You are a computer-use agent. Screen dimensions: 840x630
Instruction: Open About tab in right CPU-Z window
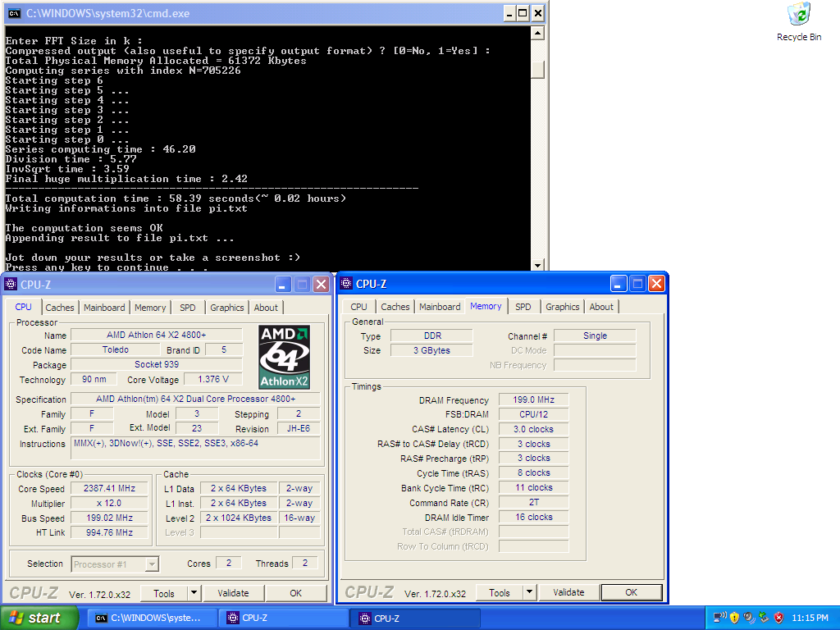601,307
